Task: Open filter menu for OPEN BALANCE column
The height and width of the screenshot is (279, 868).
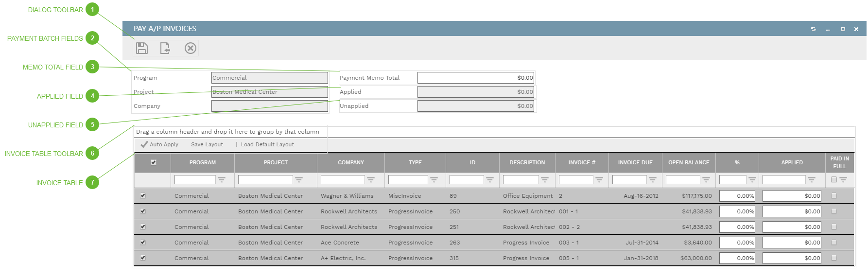Action: click(x=706, y=180)
